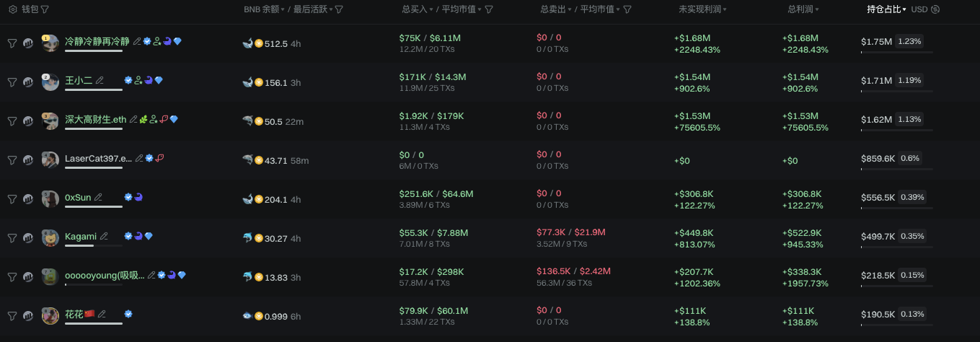980x342 pixels.
Task: Toggle filter funnel on LaserCat397 row
Action: 12,160
